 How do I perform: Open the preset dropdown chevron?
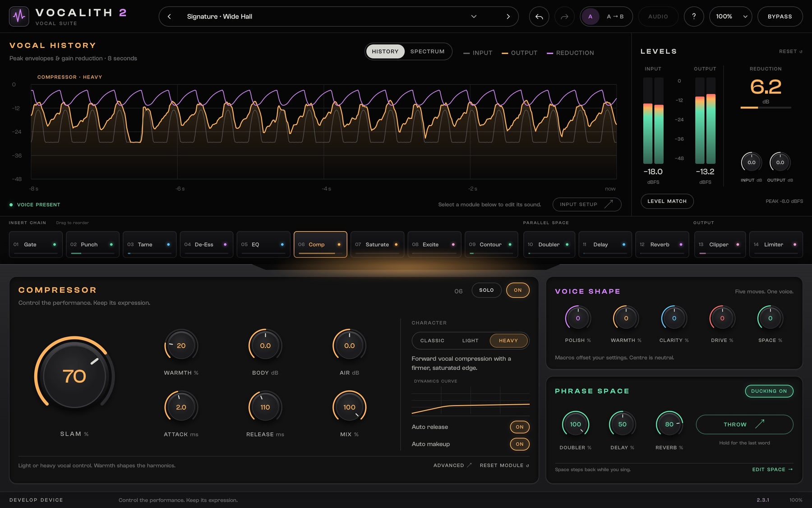[474, 16]
